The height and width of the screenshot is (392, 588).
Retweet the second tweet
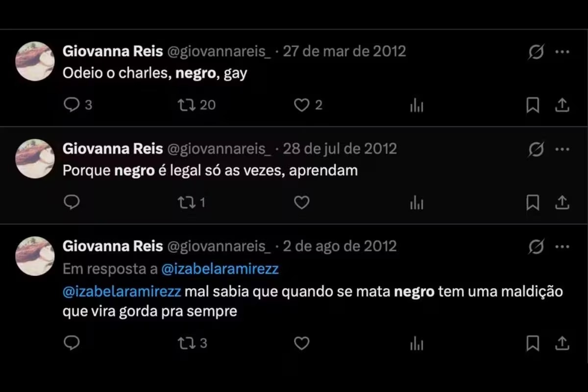click(x=187, y=202)
